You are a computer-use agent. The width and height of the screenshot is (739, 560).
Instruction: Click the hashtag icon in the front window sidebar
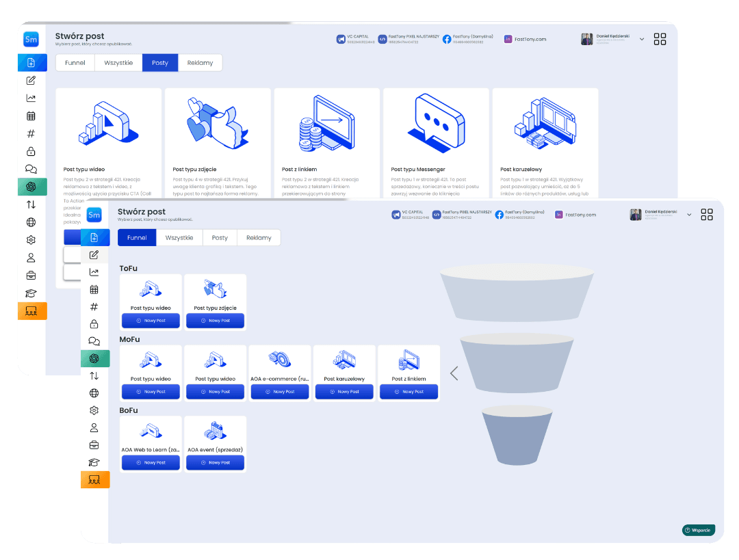[x=94, y=307]
